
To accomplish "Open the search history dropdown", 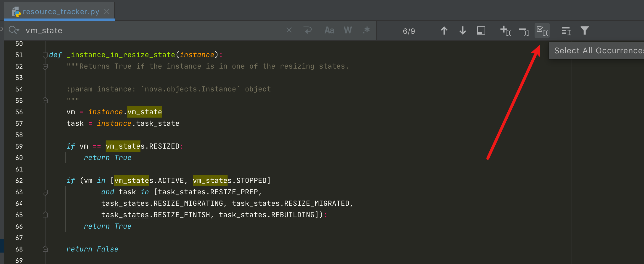I will 14,30.
